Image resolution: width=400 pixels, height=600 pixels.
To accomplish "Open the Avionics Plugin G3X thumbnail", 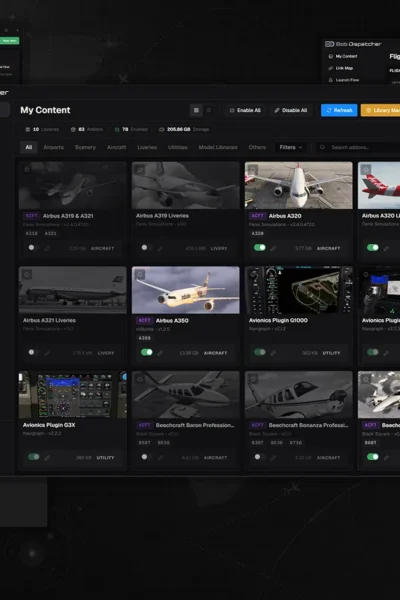I will (73, 395).
